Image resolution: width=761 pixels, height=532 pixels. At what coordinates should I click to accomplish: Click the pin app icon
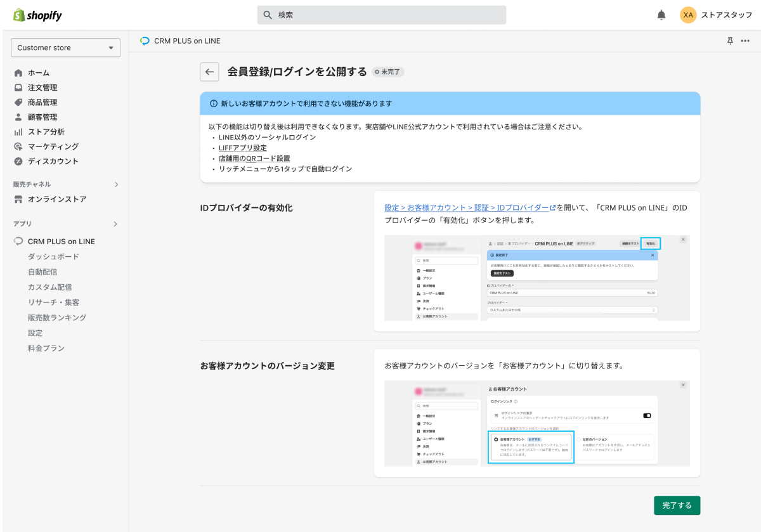(x=730, y=41)
